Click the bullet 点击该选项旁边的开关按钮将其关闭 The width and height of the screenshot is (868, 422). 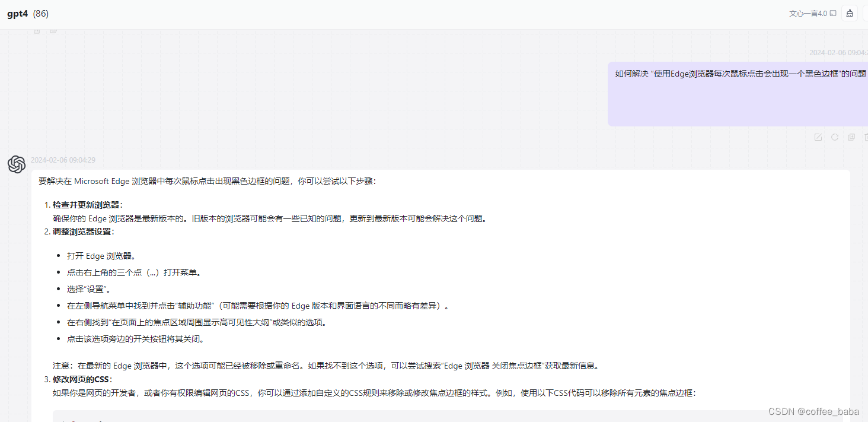coord(136,339)
